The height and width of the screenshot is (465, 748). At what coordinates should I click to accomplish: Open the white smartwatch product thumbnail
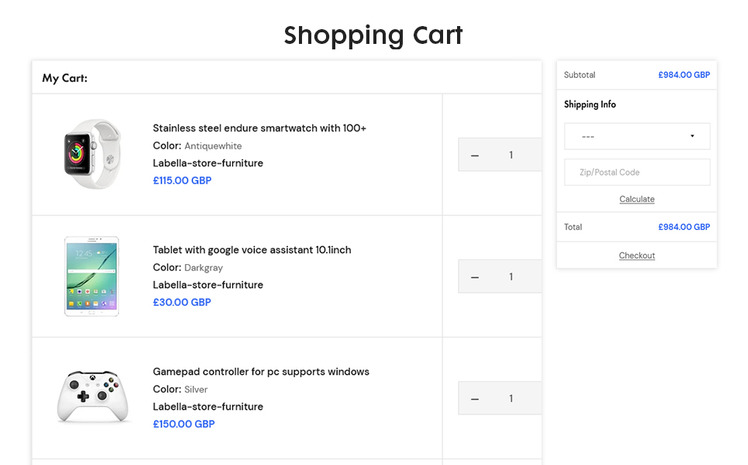click(92, 154)
